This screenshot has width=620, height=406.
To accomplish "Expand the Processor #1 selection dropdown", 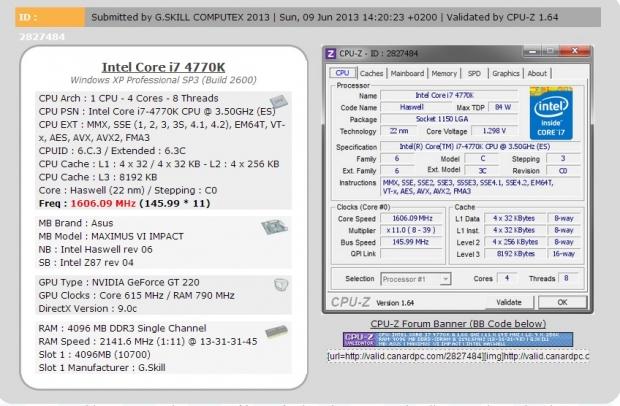I will (445, 279).
